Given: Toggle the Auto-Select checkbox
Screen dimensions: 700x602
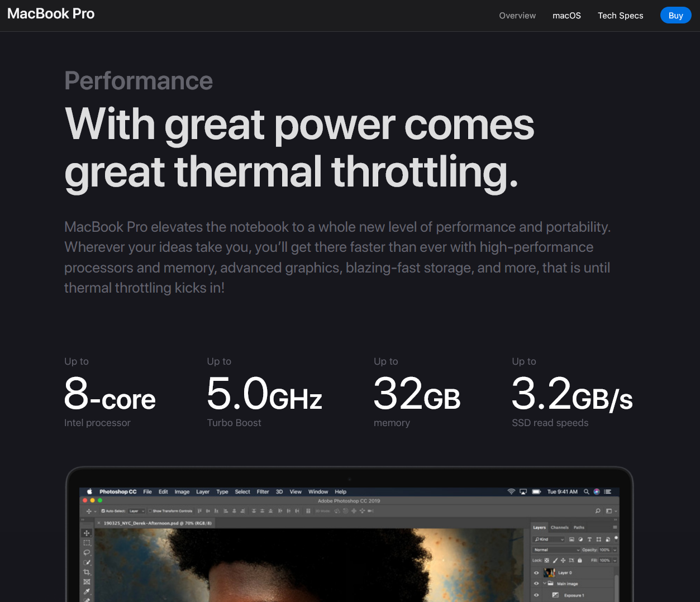Looking at the screenshot, I should pyautogui.click(x=103, y=511).
